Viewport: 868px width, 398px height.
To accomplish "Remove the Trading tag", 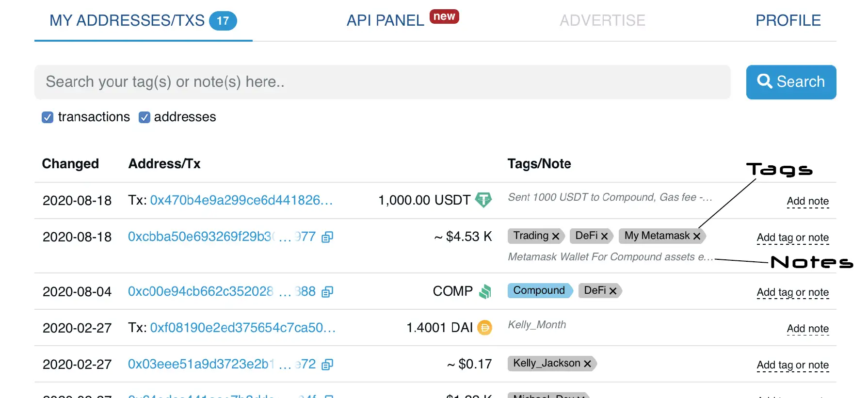I will 556,236.
